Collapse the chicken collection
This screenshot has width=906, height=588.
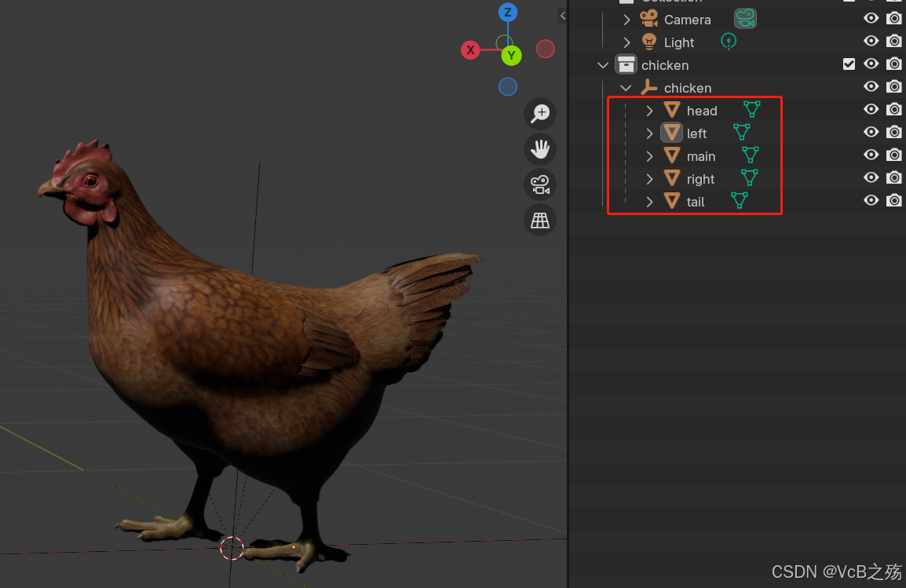[x=603, y=65]
